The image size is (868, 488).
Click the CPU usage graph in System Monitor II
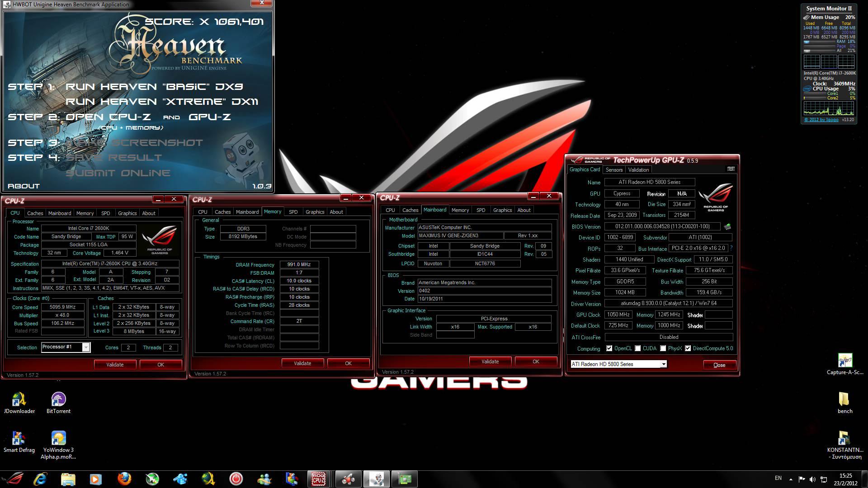pos(829,108)
